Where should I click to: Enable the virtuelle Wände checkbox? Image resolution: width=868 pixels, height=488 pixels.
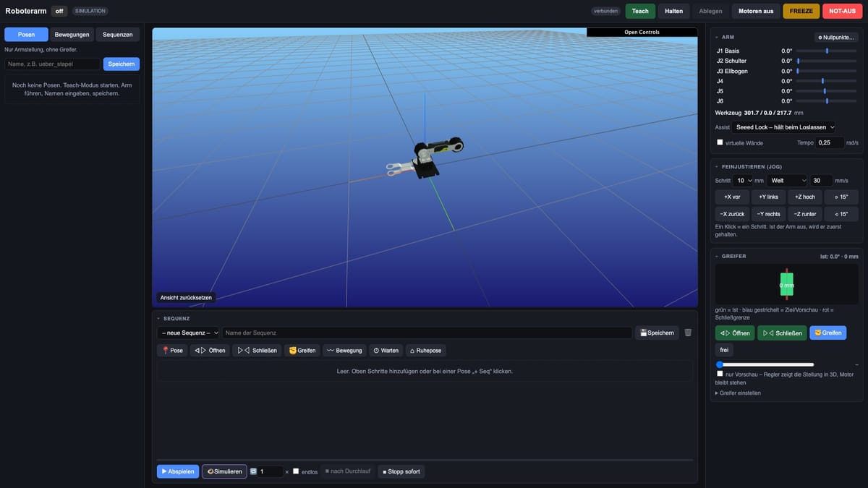coord(720,142)
